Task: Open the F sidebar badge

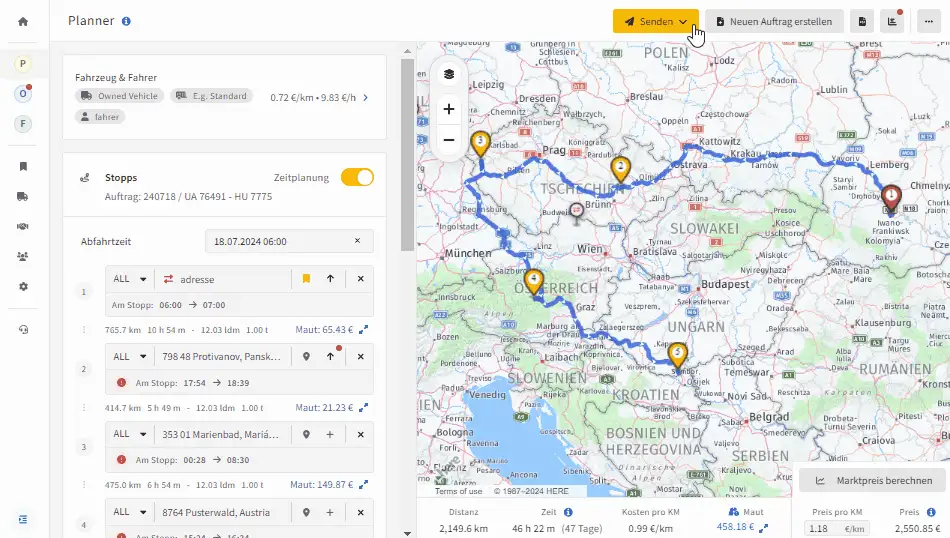Action: click(23, 124)
